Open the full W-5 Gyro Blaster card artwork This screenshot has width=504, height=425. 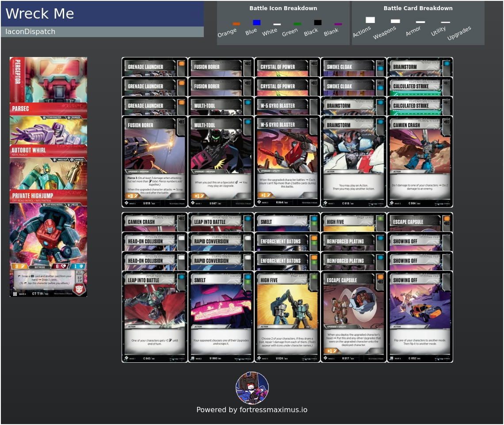(287, 162)
